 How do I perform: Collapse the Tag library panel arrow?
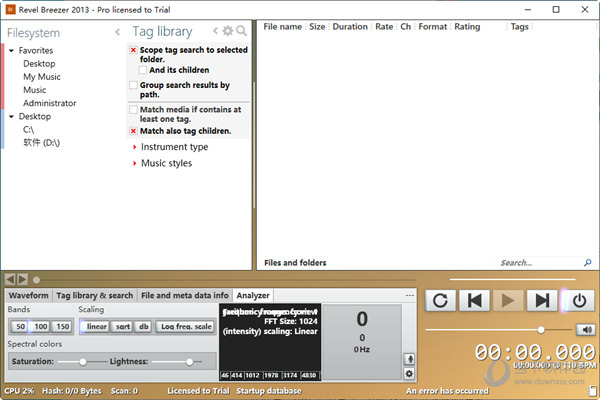coord(215,31)
